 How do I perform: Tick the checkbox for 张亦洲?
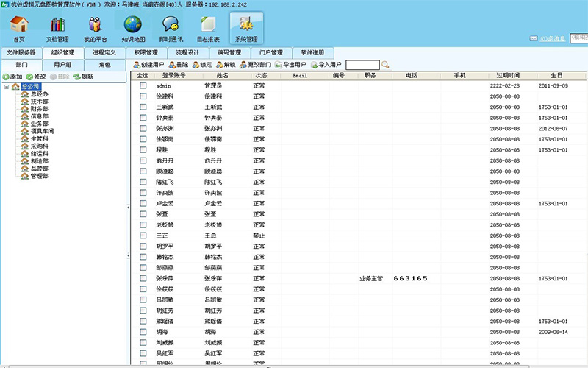point(143,128)
